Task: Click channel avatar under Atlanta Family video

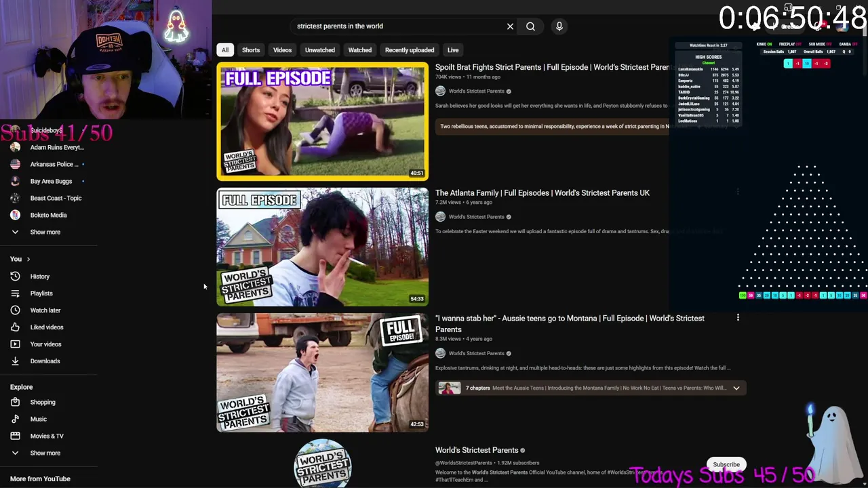Action: [x=440, y=217]
